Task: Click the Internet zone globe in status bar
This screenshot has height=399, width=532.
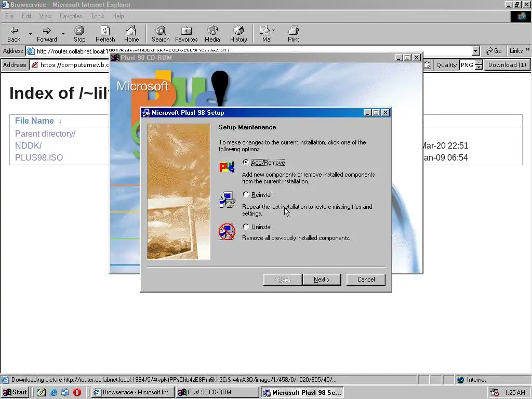Action: click(460, 380)
